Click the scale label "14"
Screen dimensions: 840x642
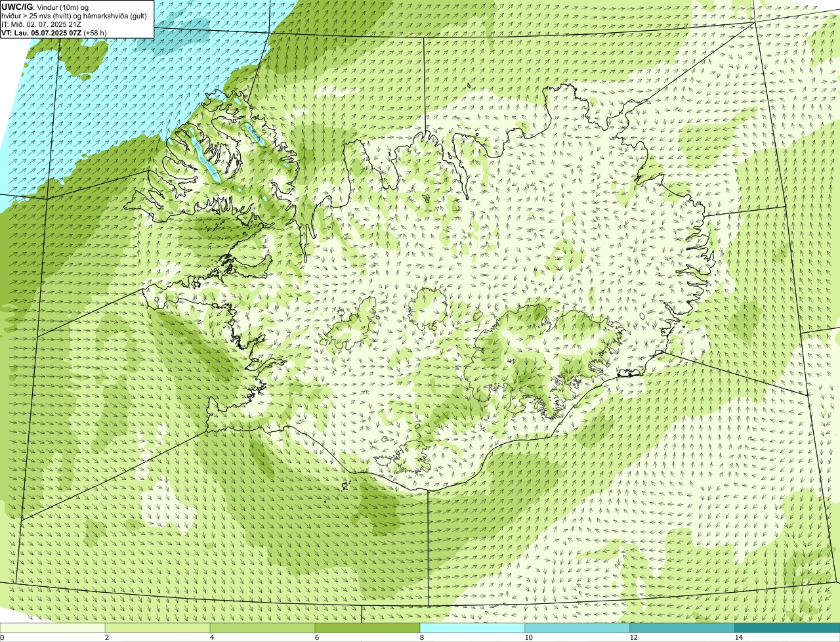coord(738,637)
